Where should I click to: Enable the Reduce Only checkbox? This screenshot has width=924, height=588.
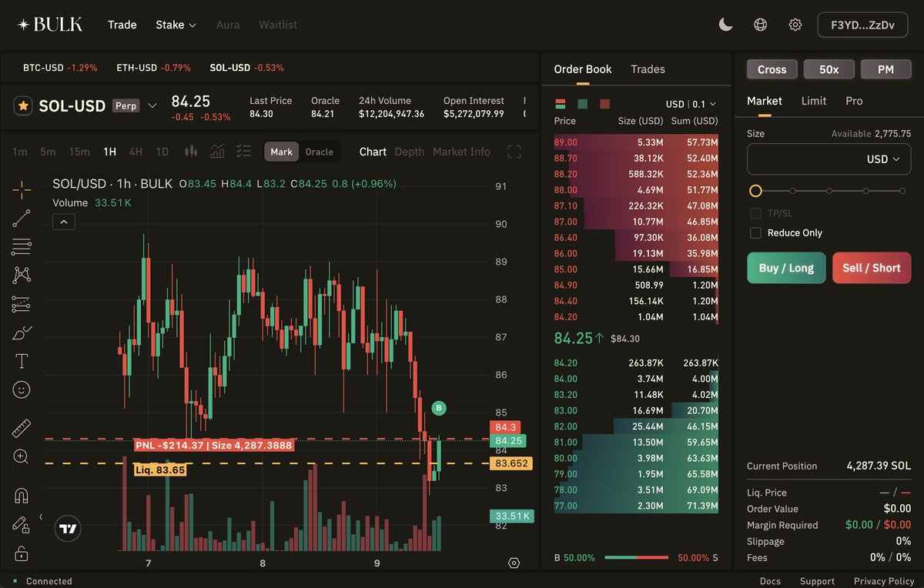(755, 232)
